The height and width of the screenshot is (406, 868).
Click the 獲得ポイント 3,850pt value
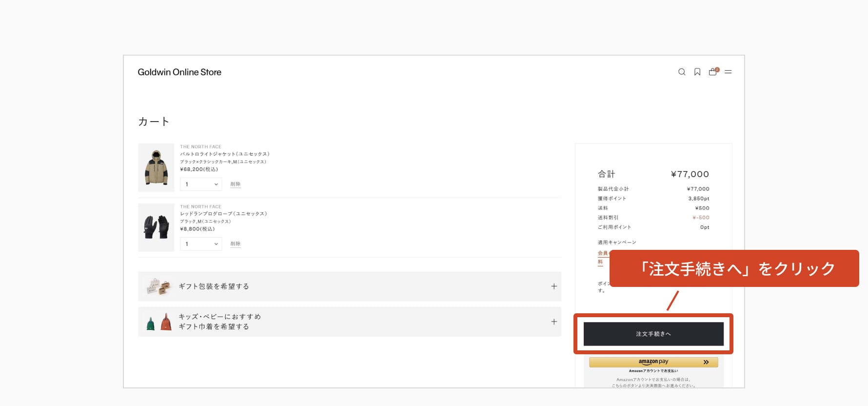(x=699, y=199)
